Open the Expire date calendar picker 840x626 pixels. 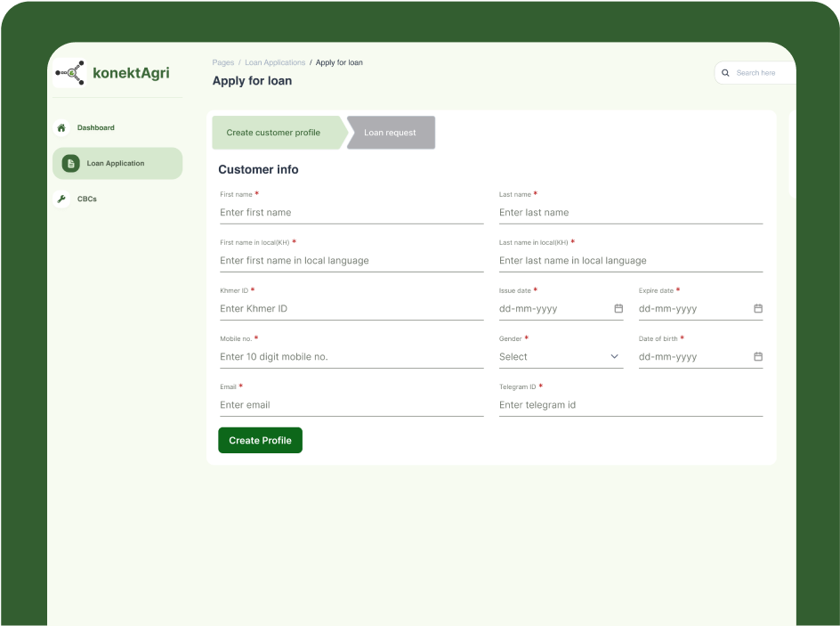pyautogui.click(x=758, y=308)
